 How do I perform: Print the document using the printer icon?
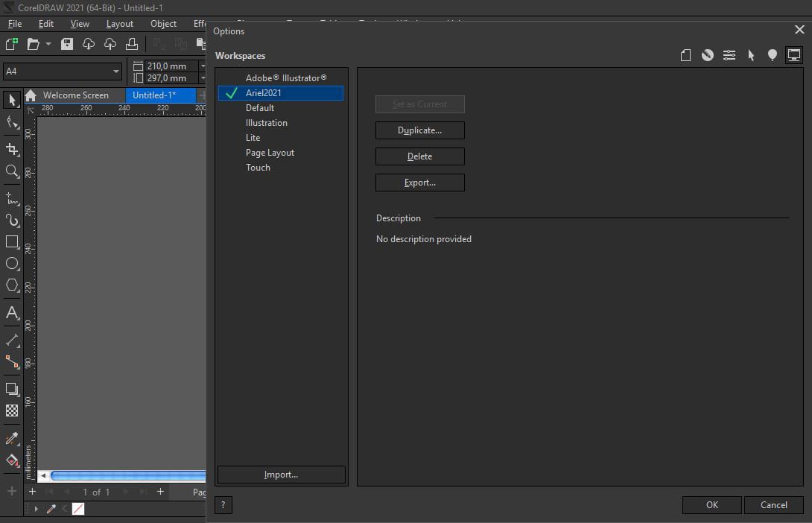(x=132, y=44)
